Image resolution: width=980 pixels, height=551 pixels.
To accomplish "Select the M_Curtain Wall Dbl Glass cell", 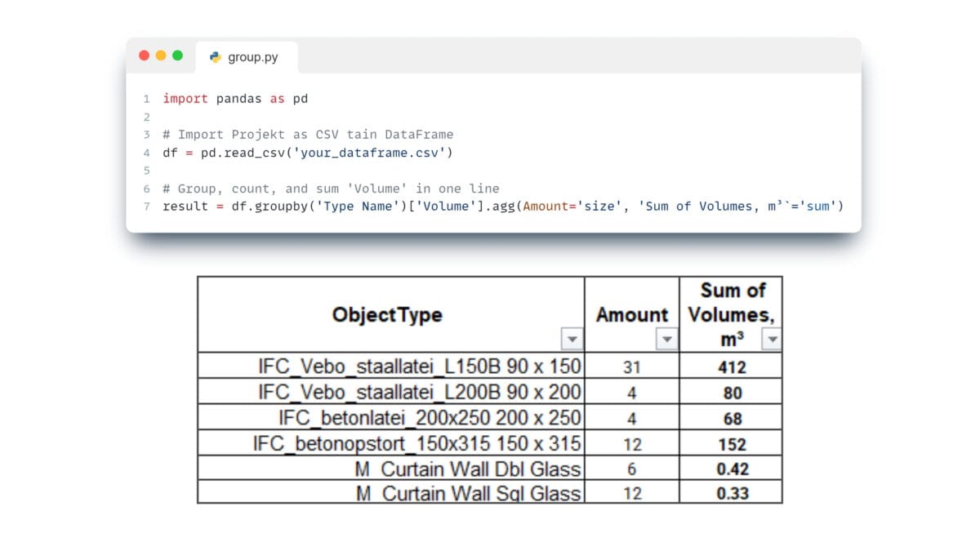I will click(391, 468).
